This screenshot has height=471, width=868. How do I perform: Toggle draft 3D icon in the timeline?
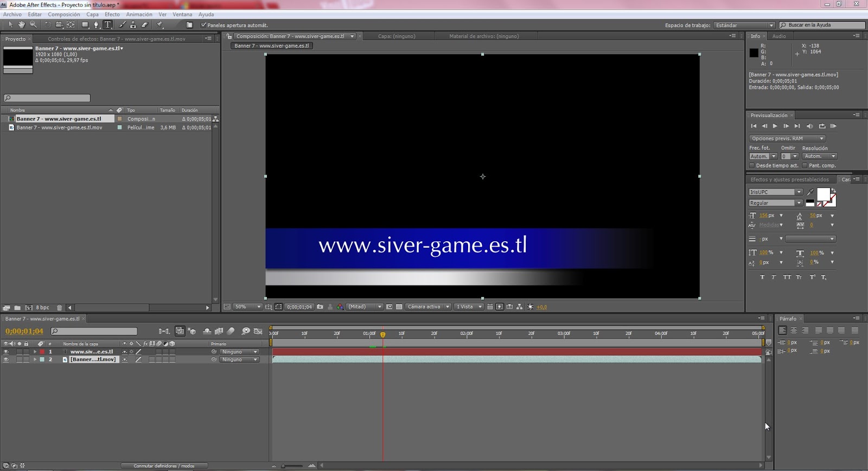192,331
